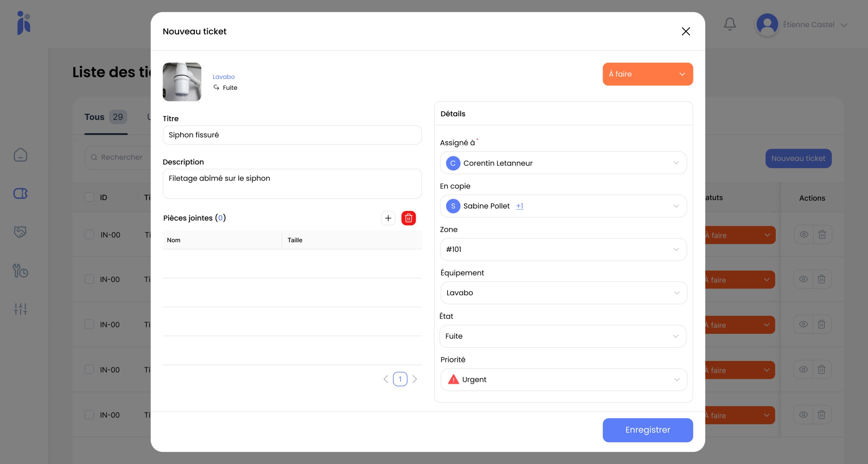868x464 pixels.
Task: Select the Tous tab
Action: tap(94, 117)
